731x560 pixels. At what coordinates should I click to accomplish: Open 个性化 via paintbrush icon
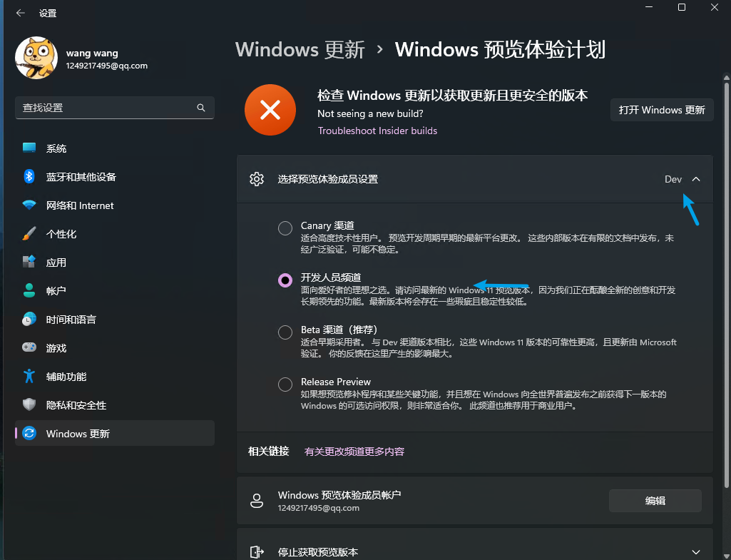29,233
